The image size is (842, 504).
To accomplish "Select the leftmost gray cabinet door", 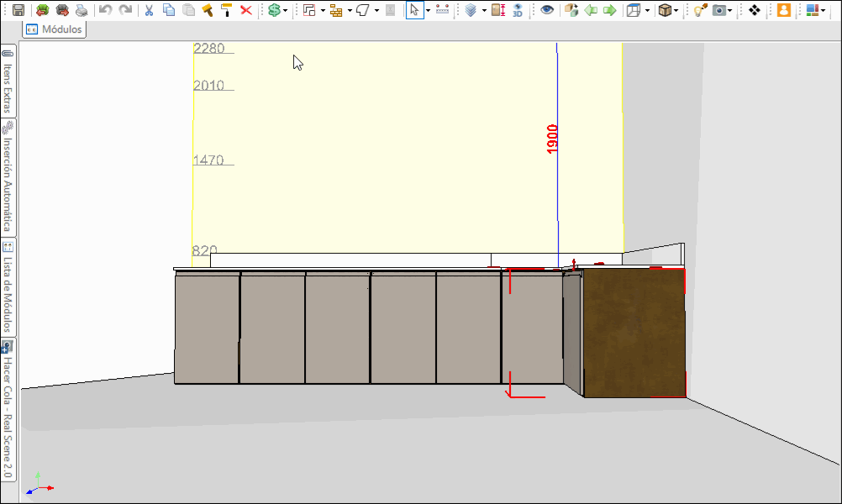I will tap(207, 328).
